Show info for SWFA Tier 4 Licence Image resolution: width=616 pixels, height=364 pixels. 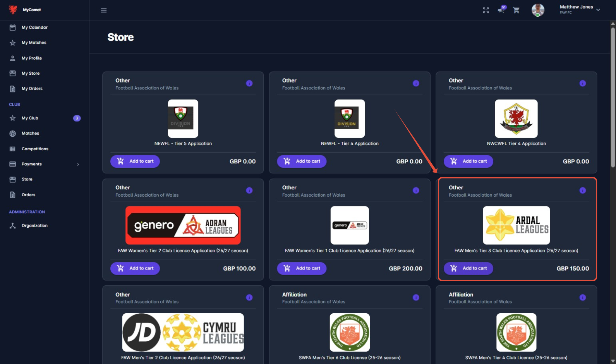click(583, 298)
